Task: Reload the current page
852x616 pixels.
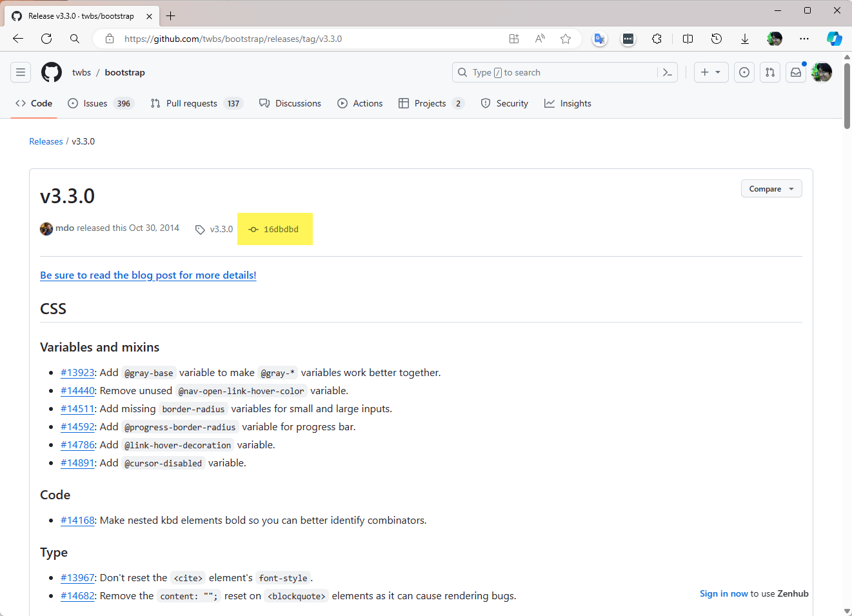Action: click(46, 39)
